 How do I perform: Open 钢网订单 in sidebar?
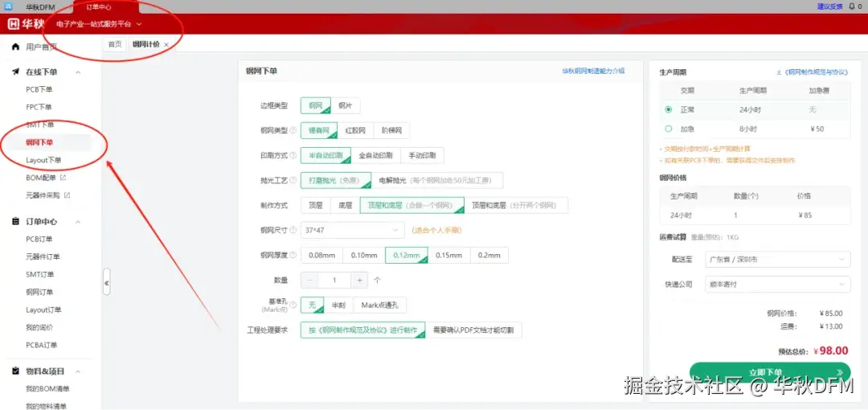[x=39, y=292]
